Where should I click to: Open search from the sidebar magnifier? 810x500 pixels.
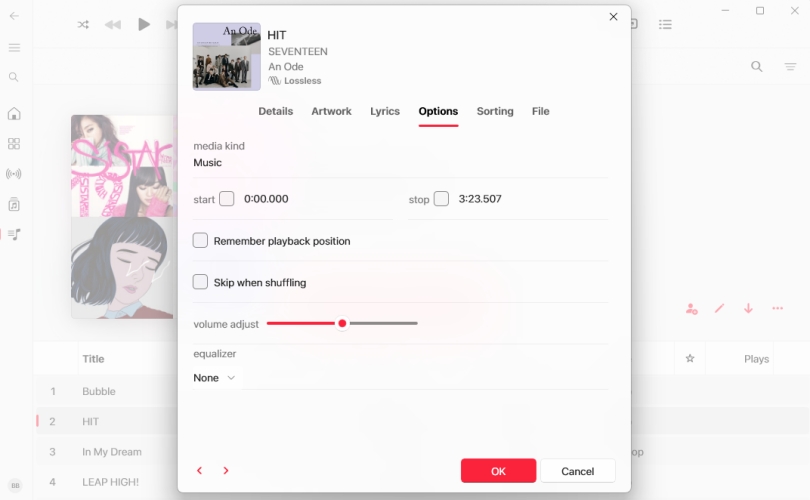coord(14,77)
